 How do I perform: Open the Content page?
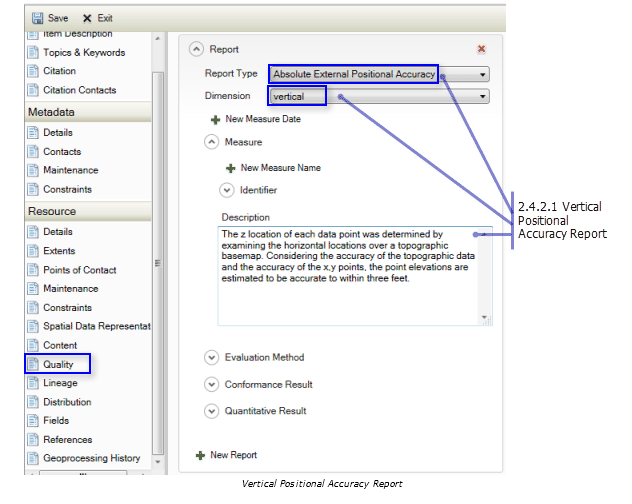[60, 345]
